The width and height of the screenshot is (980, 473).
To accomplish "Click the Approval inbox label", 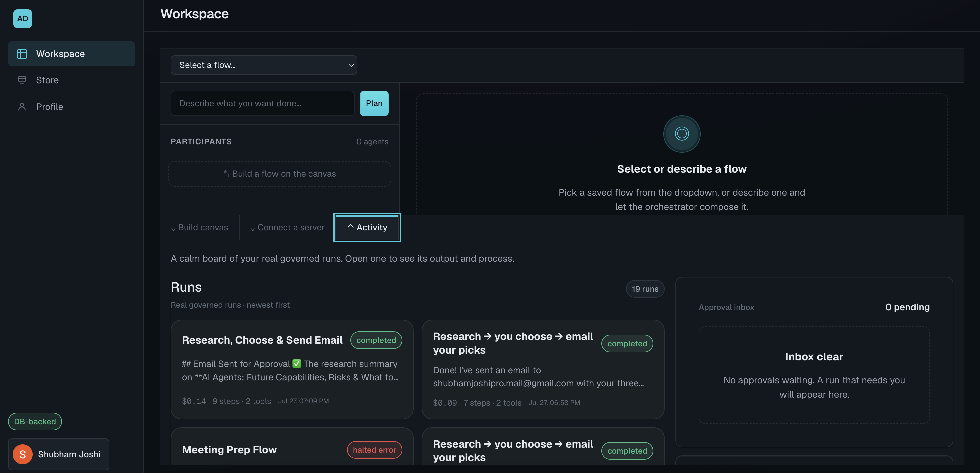I will 726,307.
